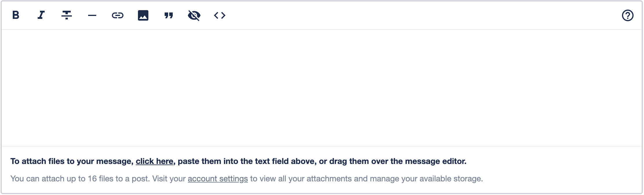The width and height of the screenshot is (644, 195).
Task: Add a blockquote with the quote icon
Action: [169, 15]
